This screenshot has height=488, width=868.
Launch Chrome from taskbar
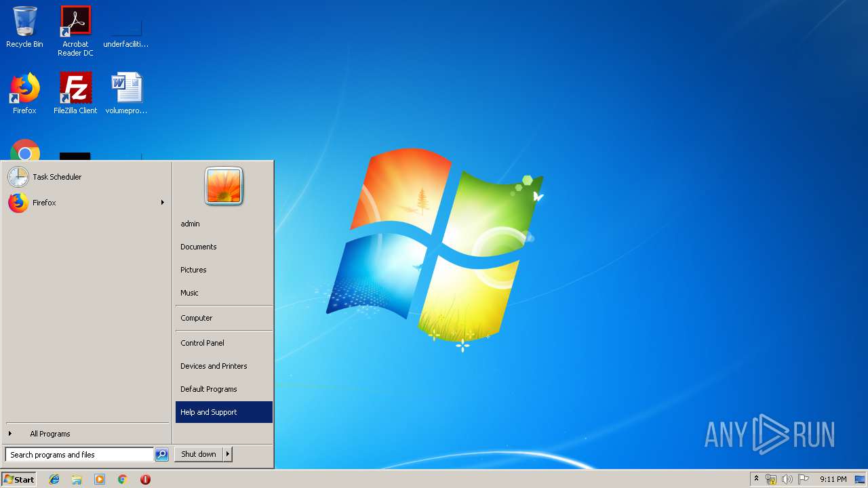click(122, 479)
